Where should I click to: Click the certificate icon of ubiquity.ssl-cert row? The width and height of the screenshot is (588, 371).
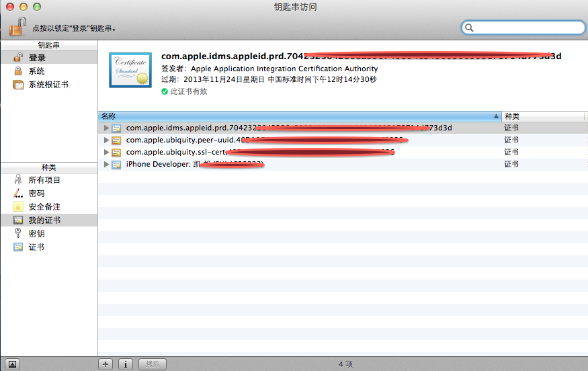(116, 153)
